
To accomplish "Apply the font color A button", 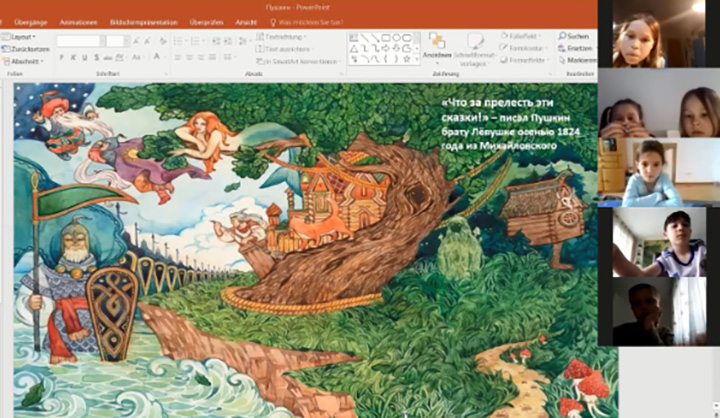I will click(157, 57).
